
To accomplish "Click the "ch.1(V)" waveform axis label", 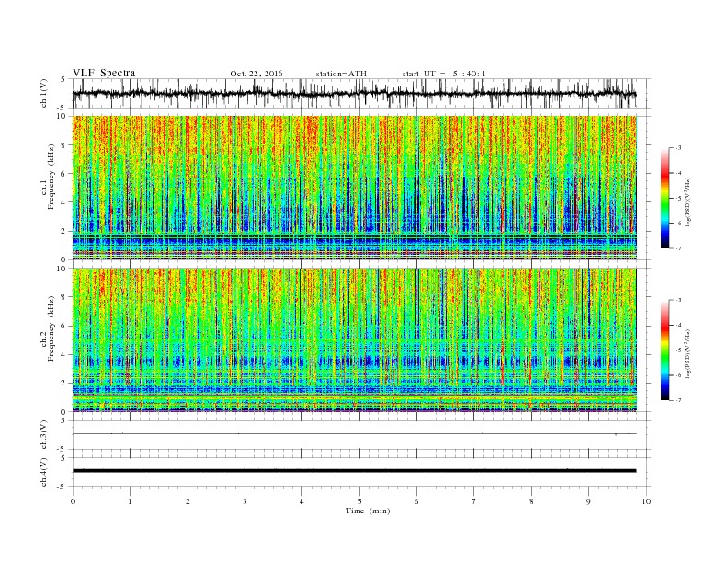I will pyautogui.click(x=44, y=93).
